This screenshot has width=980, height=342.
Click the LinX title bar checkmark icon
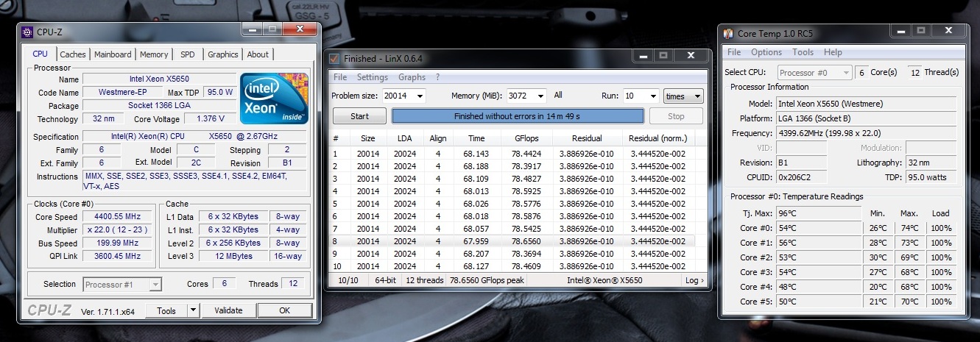[x=334, y=58]
